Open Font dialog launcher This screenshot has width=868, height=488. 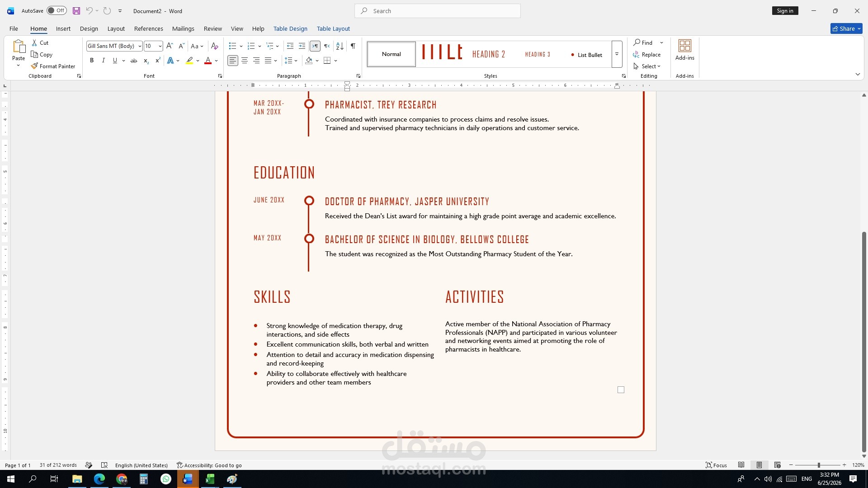pos(220,76)
